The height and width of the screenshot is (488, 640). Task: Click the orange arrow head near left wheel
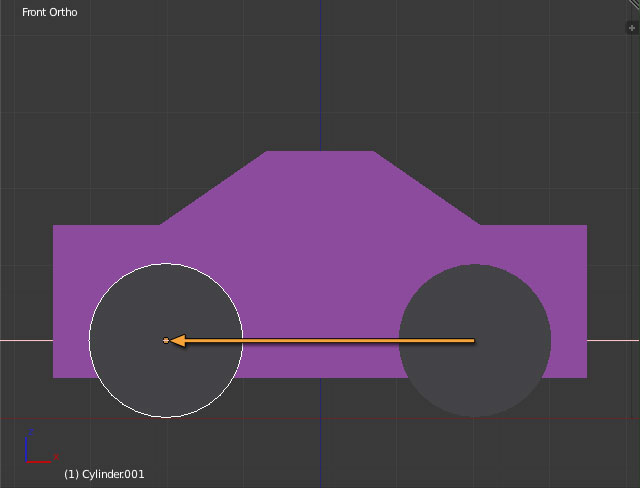[x=178, y=341]
